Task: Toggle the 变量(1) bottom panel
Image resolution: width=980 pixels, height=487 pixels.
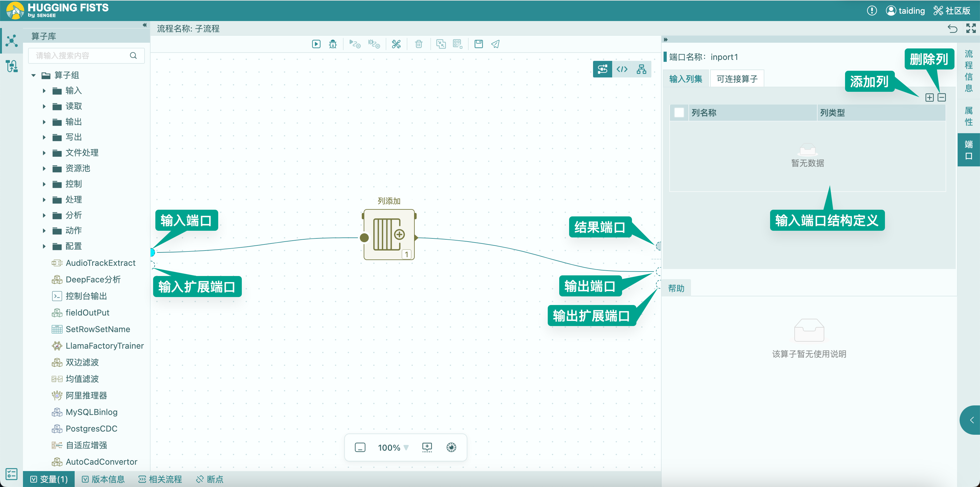Action: 49,479
